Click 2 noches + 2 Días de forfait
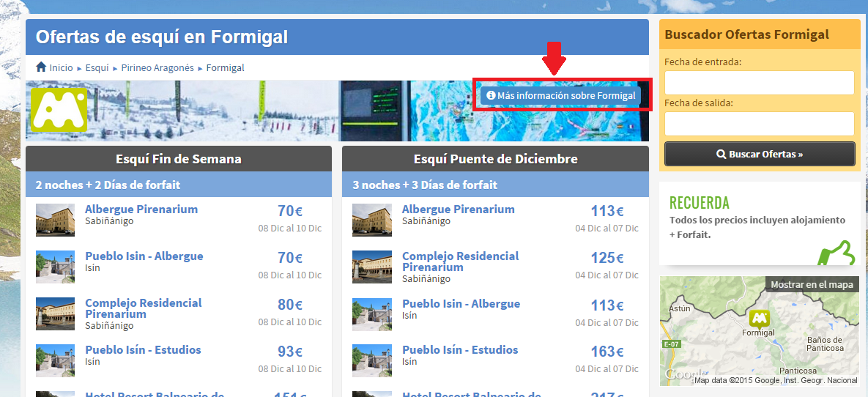The width and height of the screenshot is (868, 397). [108, 185]
